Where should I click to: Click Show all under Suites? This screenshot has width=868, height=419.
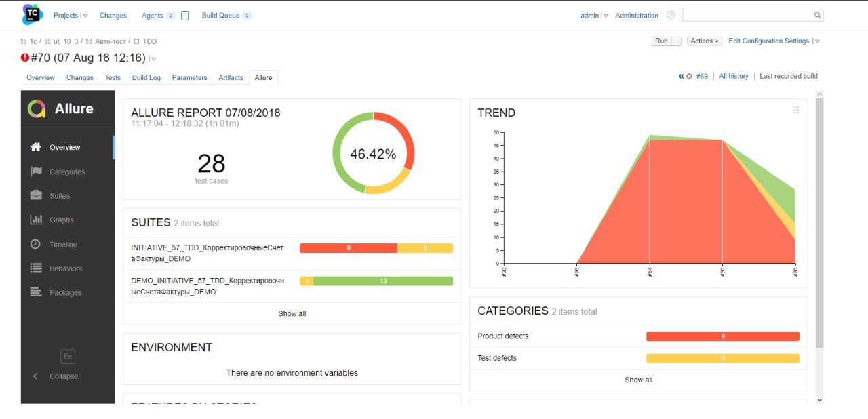coord(292,314)
